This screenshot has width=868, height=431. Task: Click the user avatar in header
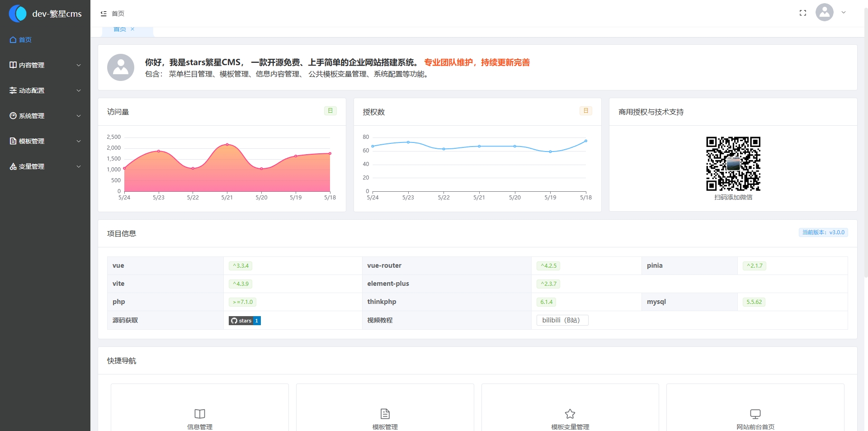point(824,13)
